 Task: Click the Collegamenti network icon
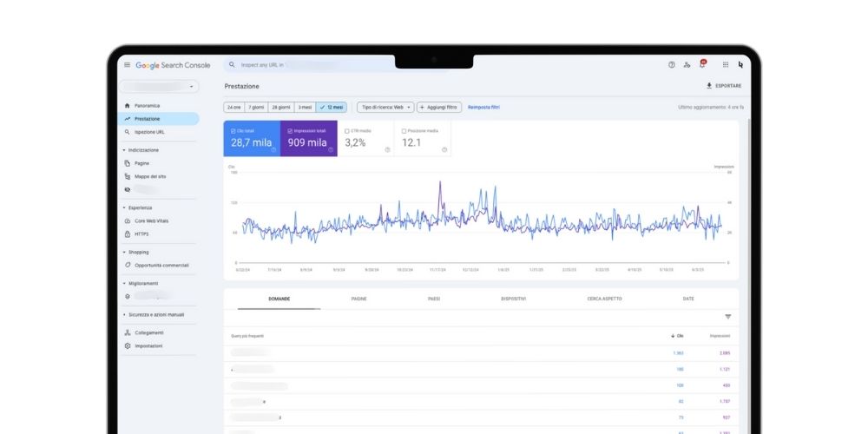(x=128, y=332)
